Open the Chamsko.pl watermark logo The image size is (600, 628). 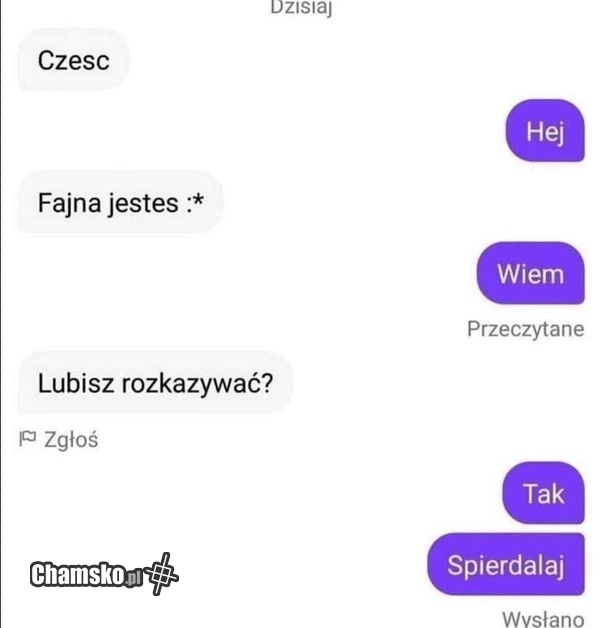tap(104, 574)
